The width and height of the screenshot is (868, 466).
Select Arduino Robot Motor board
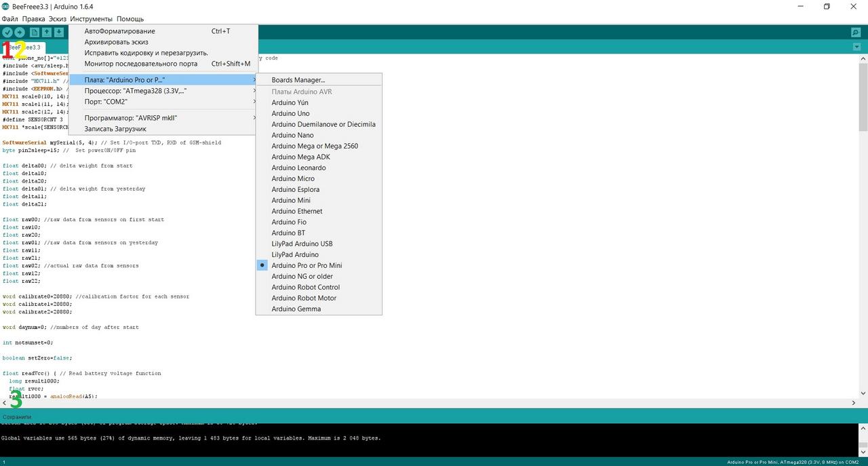(x=319, y=298)
